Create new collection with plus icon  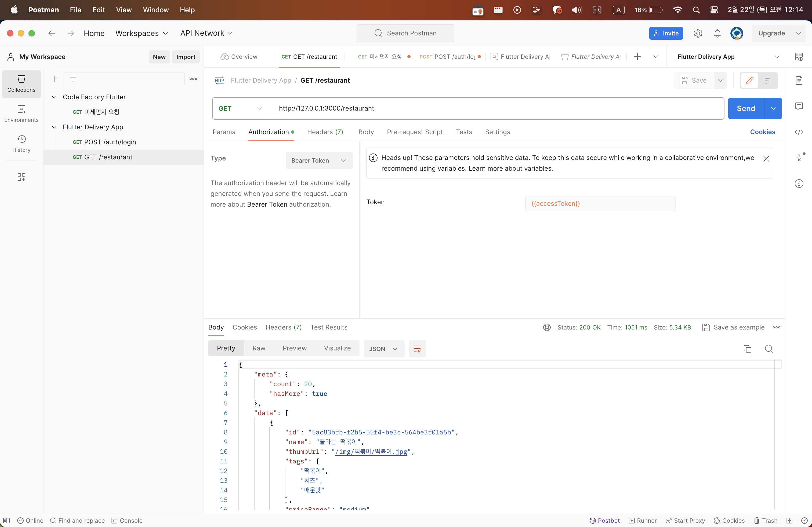click(54, 79)
